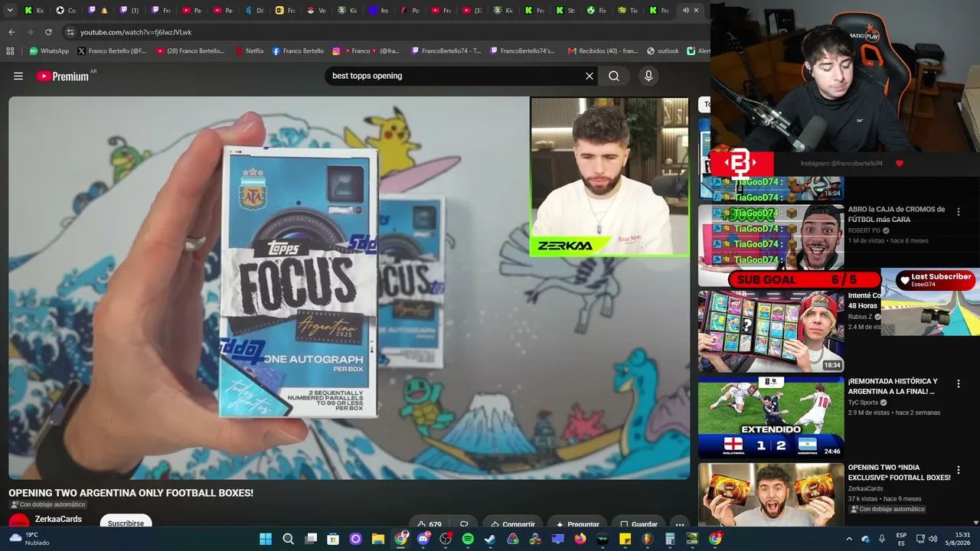
Task: Dislike the video with thumbs-down
Action: [464, 524]
